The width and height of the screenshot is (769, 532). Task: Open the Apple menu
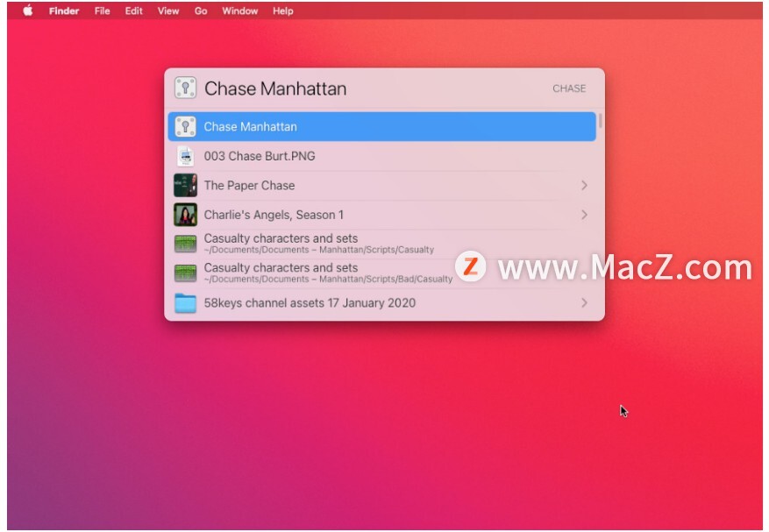[28, 11]
